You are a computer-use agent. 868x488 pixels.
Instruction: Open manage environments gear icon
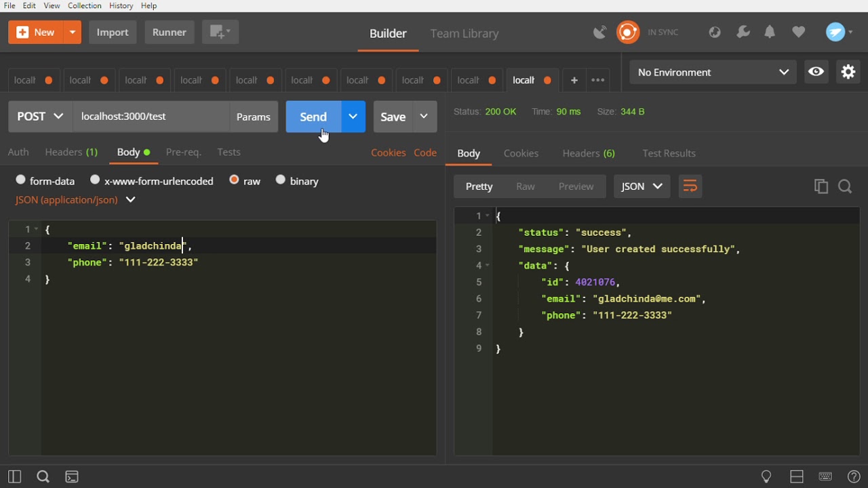(848, 72)
